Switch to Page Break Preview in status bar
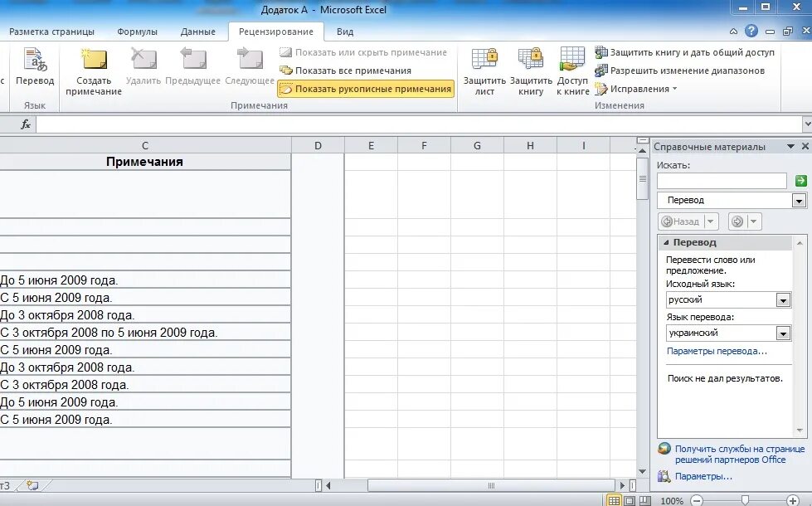This screenshot has width=812, height=506. [644, 501]
